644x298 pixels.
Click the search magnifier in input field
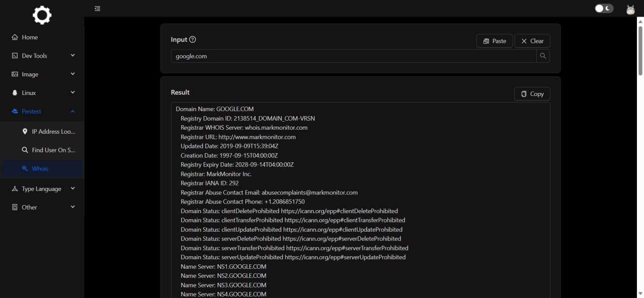pos(542,56)
